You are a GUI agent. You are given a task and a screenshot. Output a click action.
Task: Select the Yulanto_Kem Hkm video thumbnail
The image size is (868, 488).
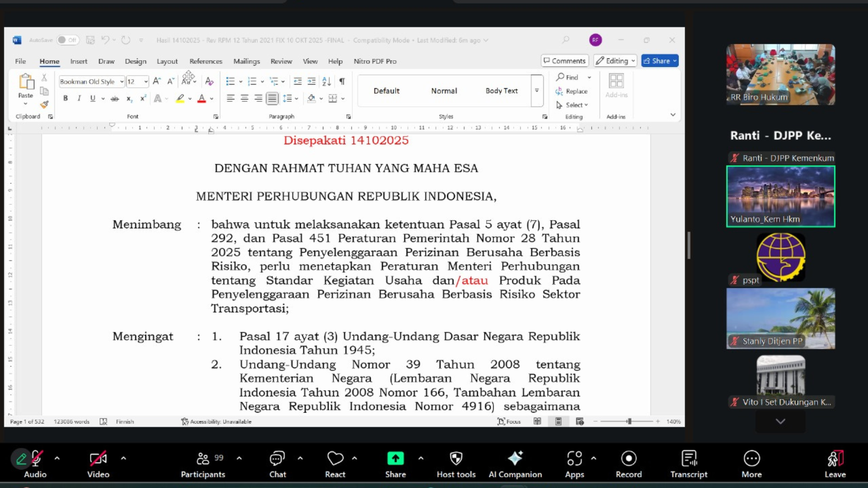(x=780, y=196)
